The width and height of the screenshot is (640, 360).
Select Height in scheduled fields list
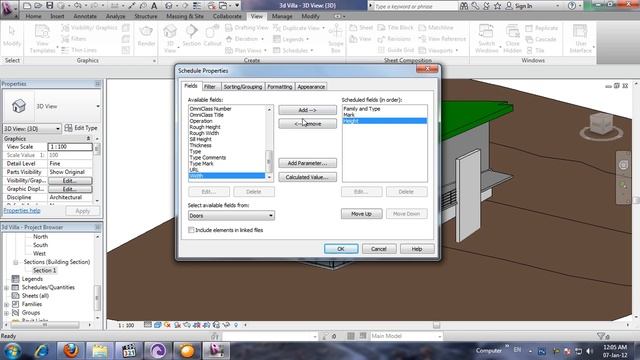tap(384, 121)
